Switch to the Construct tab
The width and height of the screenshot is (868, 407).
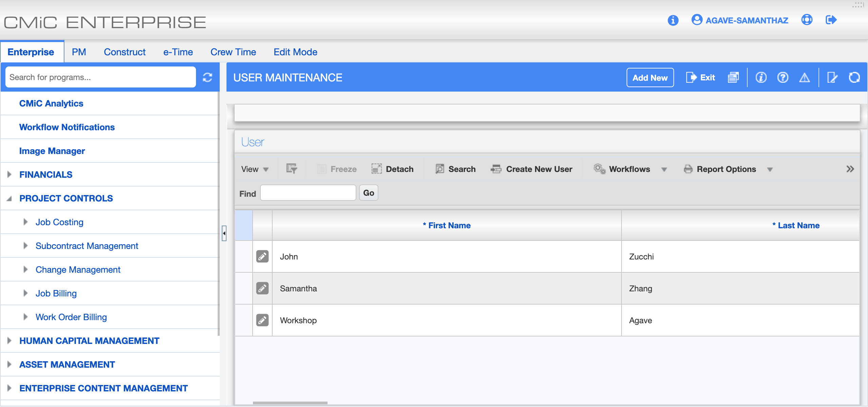[x=124, y=52]
